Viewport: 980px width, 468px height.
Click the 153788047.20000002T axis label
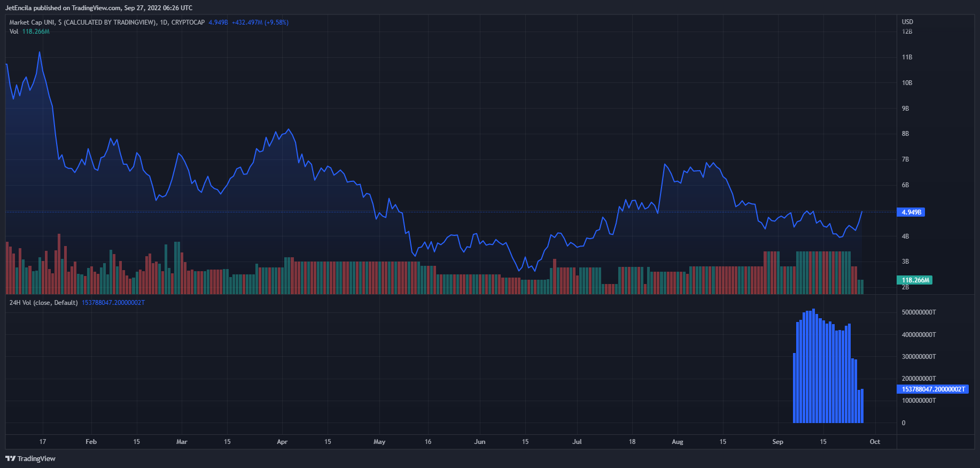(x=933, y=389)
